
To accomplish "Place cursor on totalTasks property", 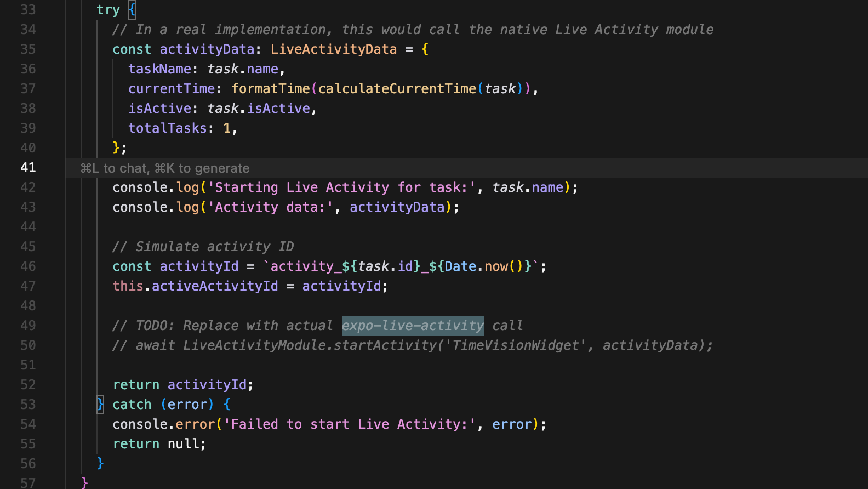I will pos(168,128).
